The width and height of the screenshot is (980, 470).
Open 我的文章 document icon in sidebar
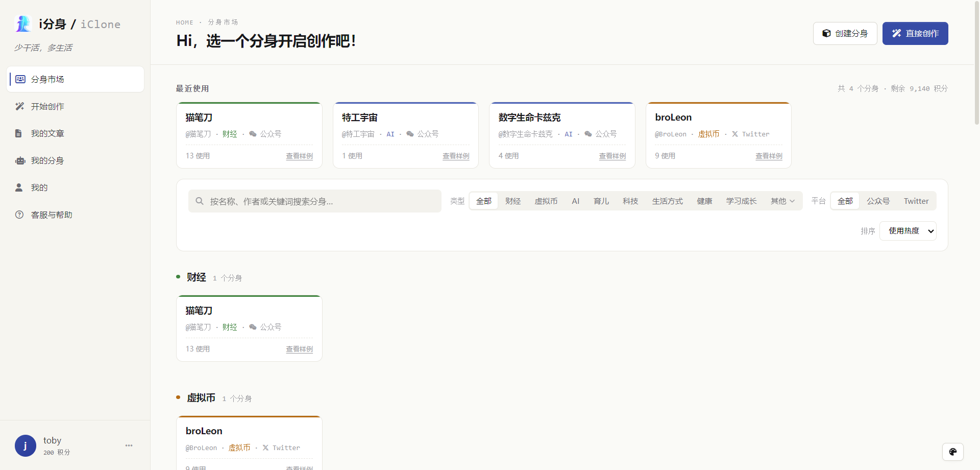point(19,133)
